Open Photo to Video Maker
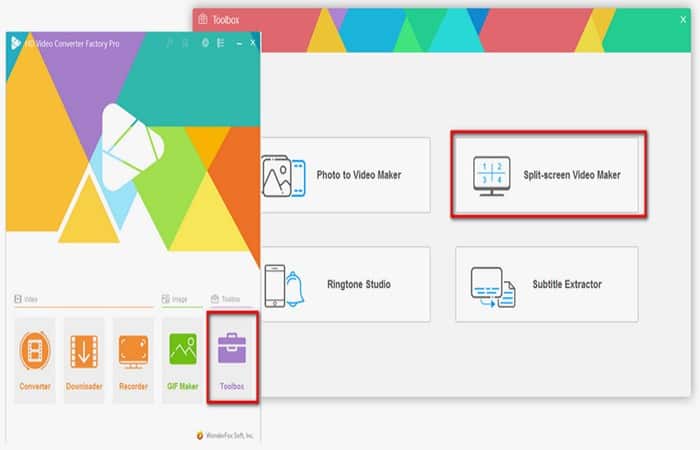The width and height of the screenshot is (700, 450). pyautogui.click(x=346, y=175)
